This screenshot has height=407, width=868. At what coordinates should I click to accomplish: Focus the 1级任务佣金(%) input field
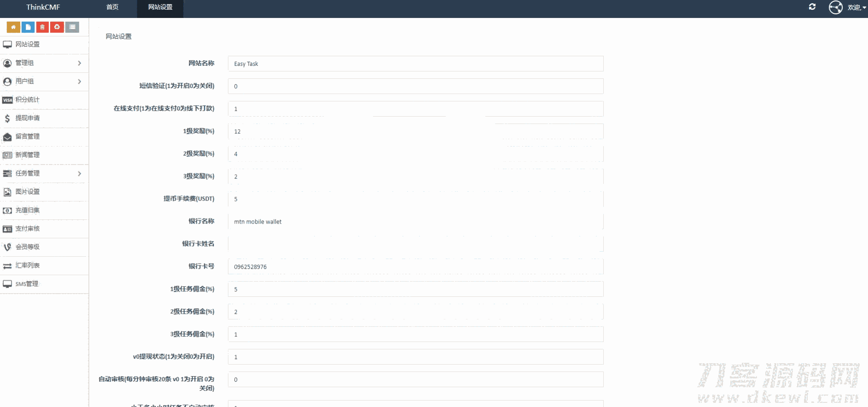416,289
